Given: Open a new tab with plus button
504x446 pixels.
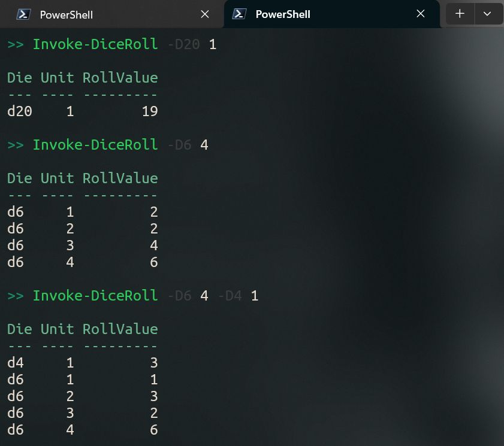Looking at the screenshot, I should pyautogui.click(x=460, y=14).
